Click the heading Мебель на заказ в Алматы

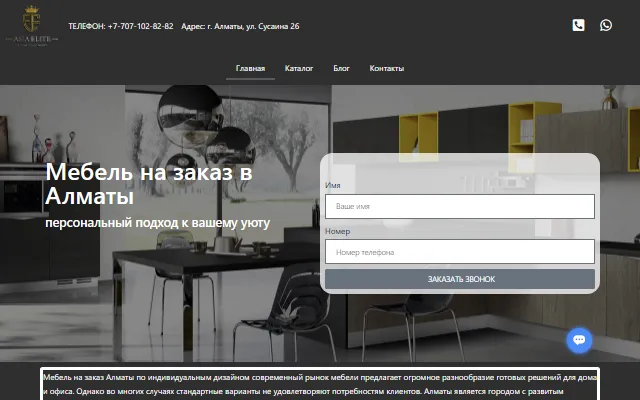[149, 184]
